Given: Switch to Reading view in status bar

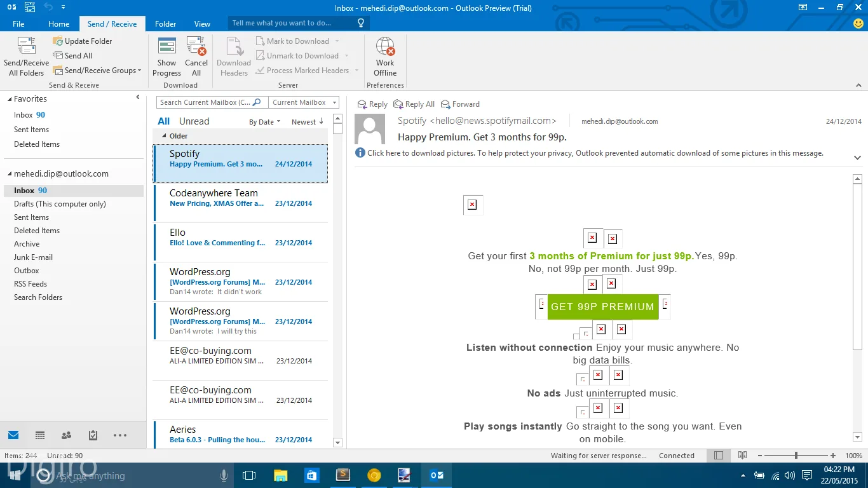Looking at the screenshot, I should point(742,456).
